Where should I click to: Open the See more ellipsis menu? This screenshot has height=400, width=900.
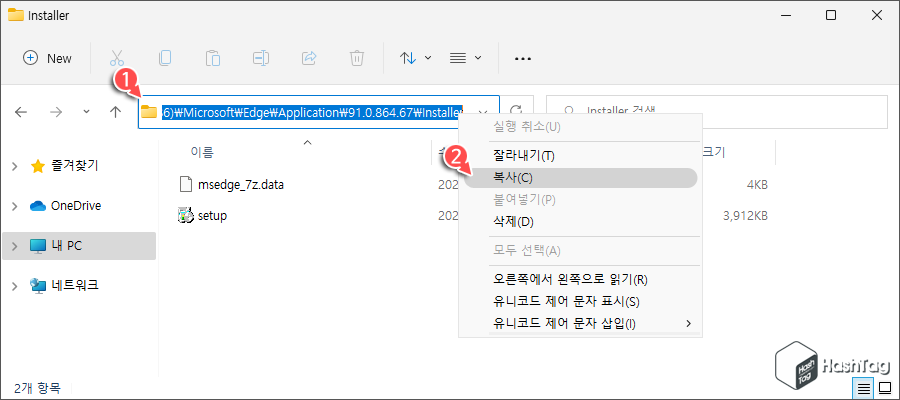point(523,58)
